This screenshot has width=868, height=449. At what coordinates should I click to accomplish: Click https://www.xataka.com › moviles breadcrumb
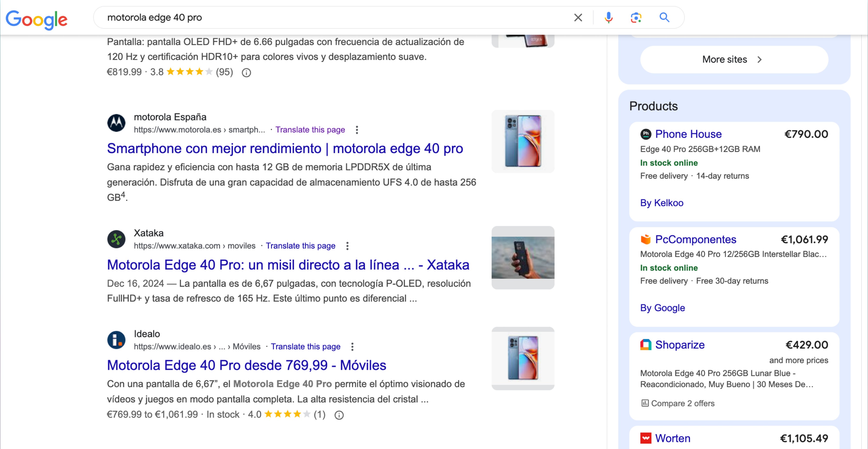point(194,246)
